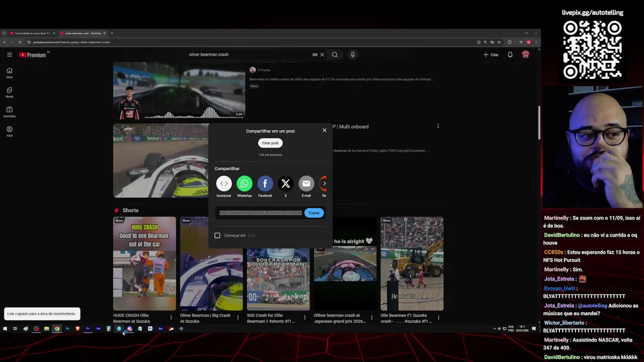Open Início in YouTube sidebar
The width and height of the screenshot is (644, 362).
pos(9,73)
